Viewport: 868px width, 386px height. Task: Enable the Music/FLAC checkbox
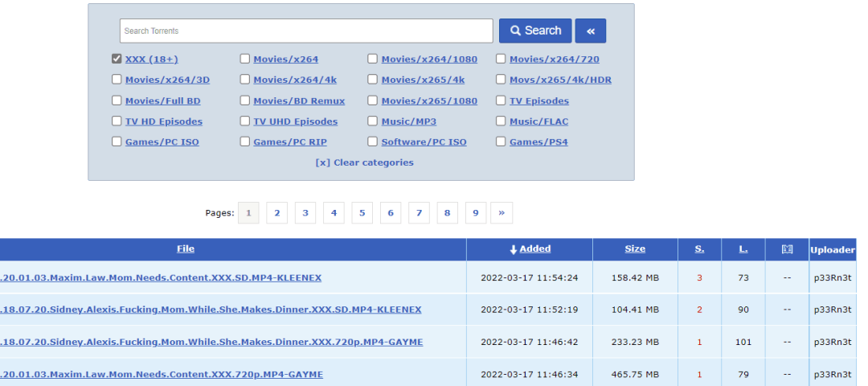coord(501,121)
